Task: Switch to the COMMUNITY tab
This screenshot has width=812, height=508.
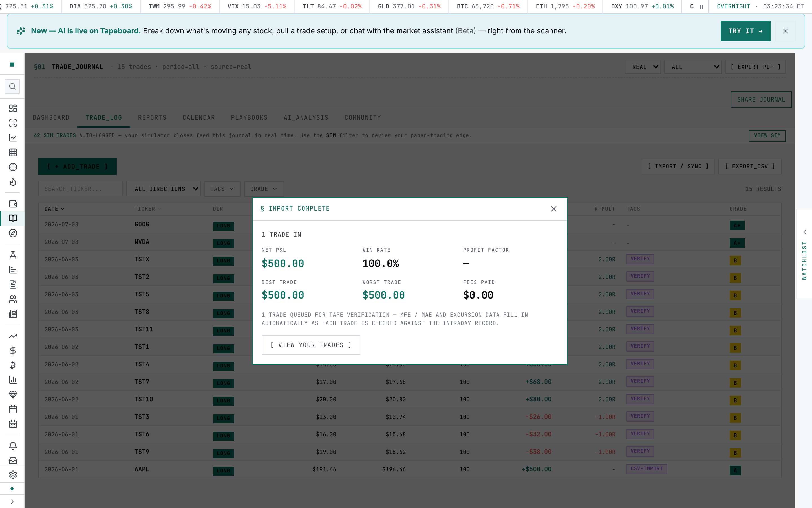Action: pyautogui.click(x=363, y=118)
